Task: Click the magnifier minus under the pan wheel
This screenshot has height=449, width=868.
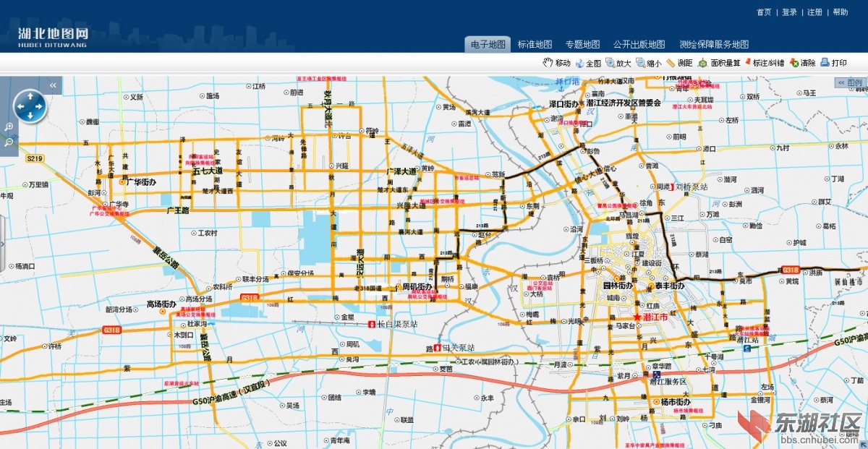Action: tap(9, 142)
